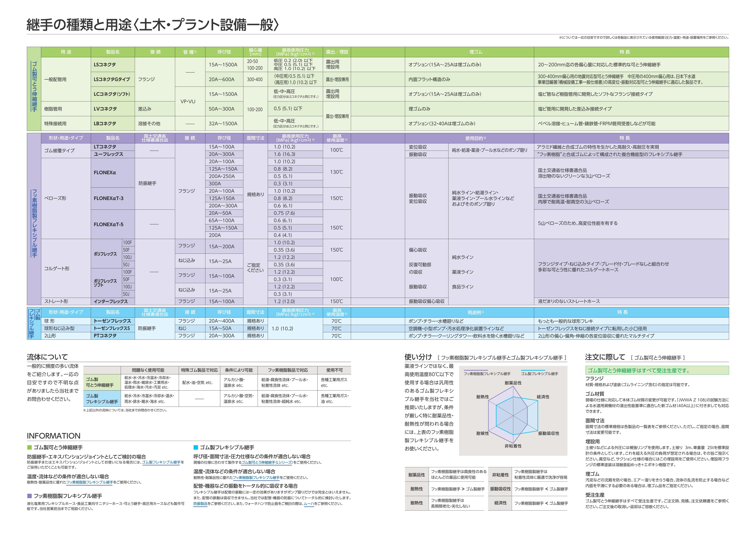The height and width of the screenshot is (535, 756).
Task: Open the ゴム製可とう伸縮継手(Lシリーズ) link
Action: pos(267,463)
